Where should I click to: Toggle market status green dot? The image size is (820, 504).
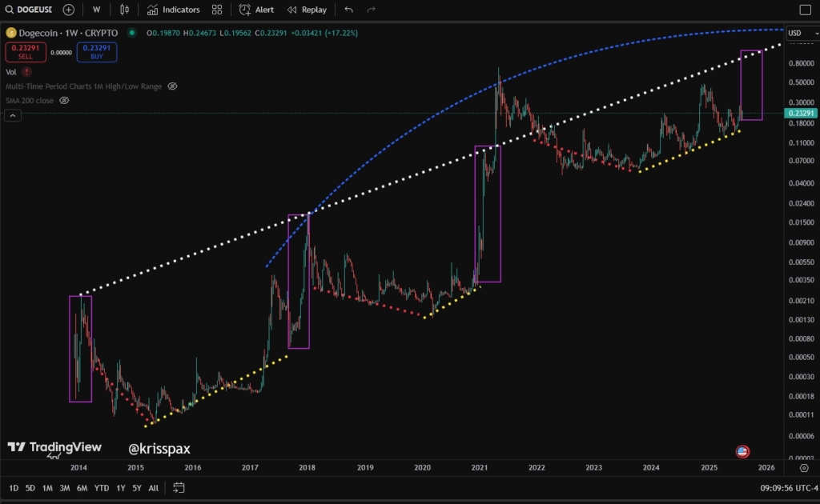tap(132, 33)
